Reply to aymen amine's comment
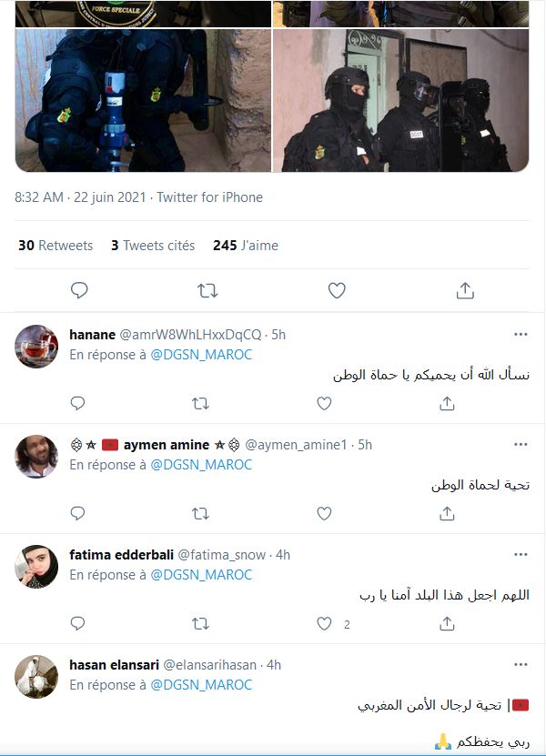 [77, 513]
